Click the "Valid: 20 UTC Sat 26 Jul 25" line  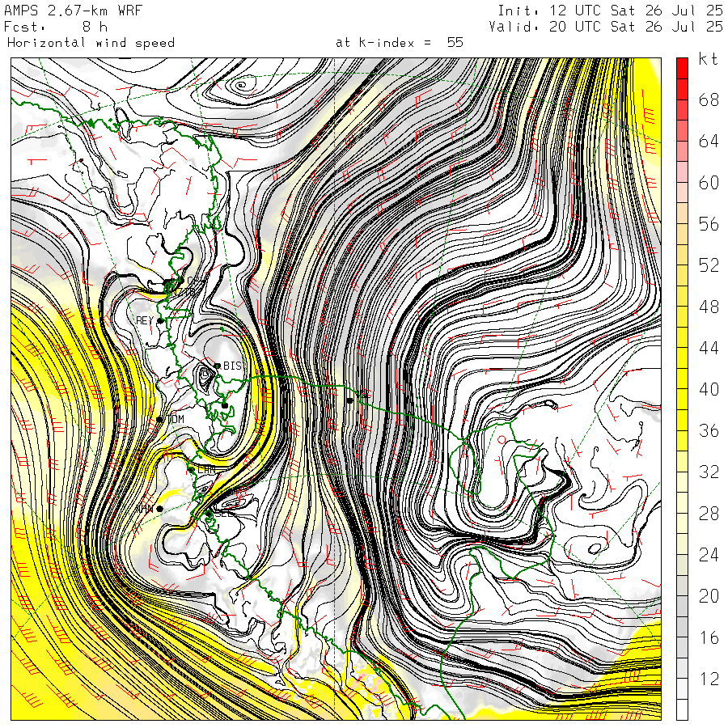pyautogui.click(x=606, y=27)
